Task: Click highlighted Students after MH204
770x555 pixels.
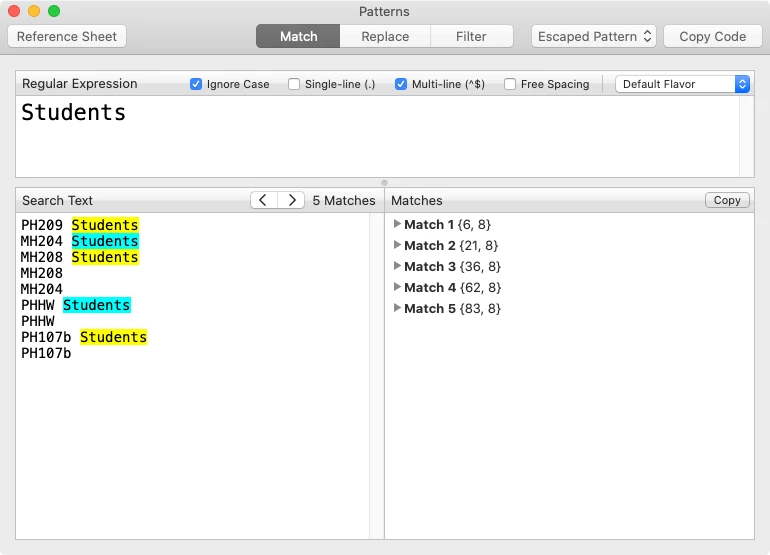Action: click(105, 241)
